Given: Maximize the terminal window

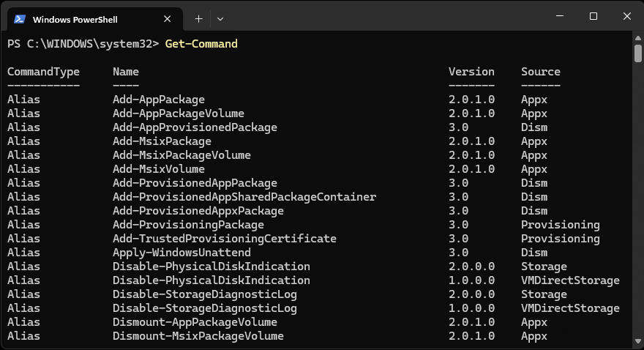Looking at the screenshot, I should point(593,16).
